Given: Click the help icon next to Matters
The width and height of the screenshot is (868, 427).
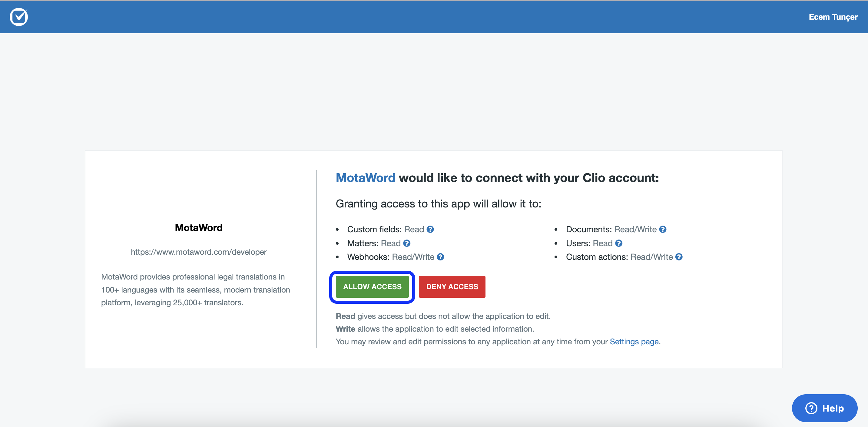Looking at the screenshot, I should (407, 243).
